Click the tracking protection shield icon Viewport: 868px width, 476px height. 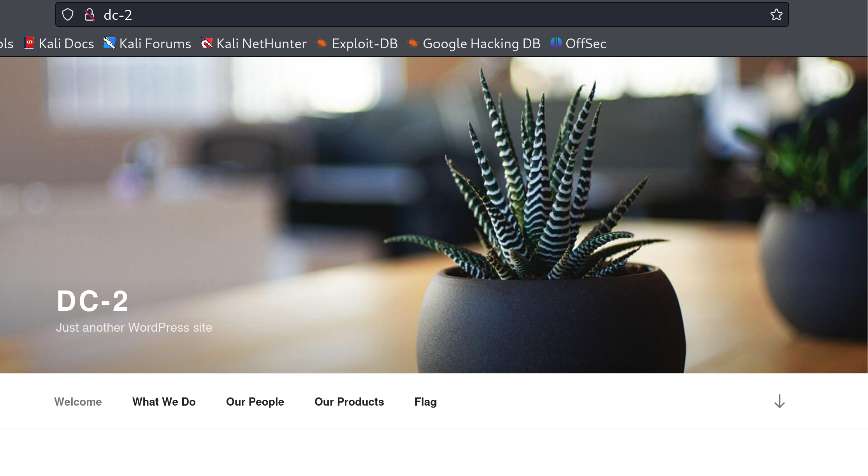click(x=68, y=15)
